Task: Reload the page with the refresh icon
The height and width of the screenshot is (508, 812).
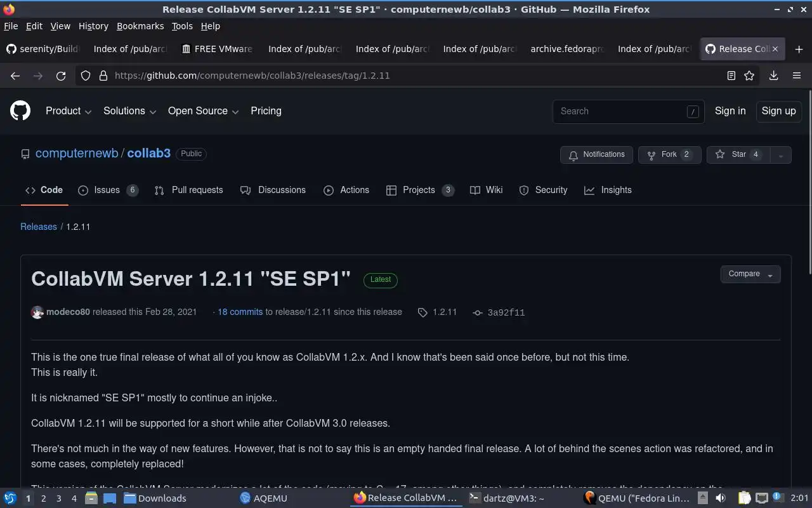Action: click(61, 76)
